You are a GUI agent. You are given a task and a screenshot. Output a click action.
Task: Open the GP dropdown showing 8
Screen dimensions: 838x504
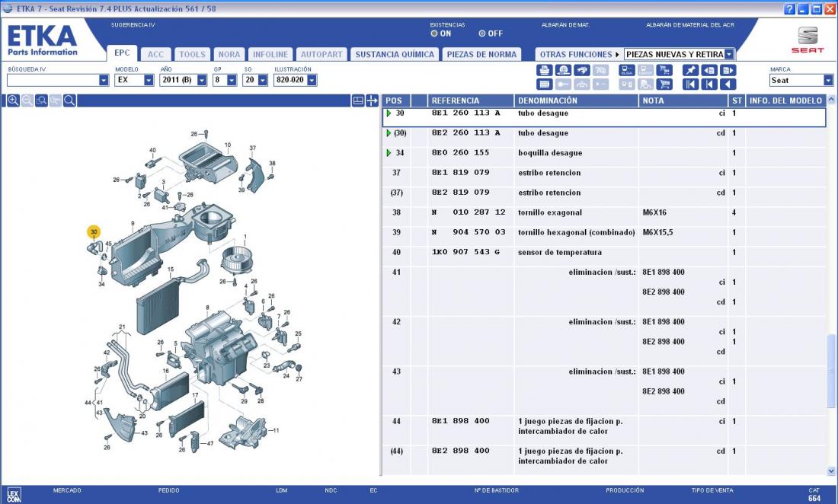point(232,80)
